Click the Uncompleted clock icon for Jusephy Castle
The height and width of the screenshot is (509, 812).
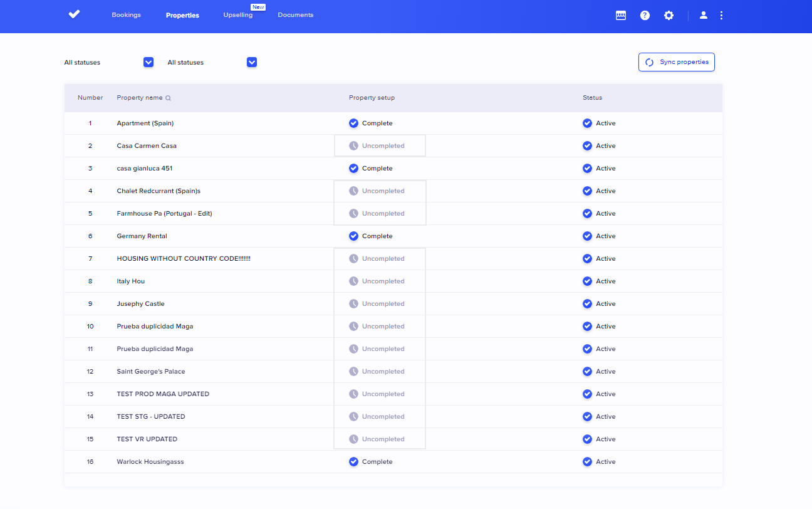click(x=353, y=304)
